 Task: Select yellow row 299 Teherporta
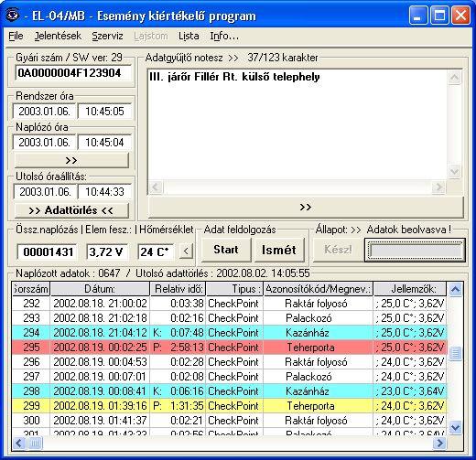click(x=230, y=406)
